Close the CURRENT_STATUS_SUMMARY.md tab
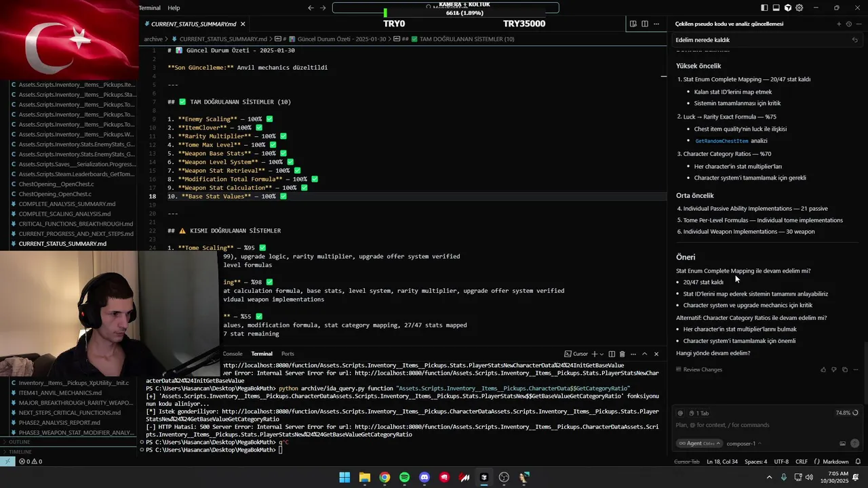The height and width of the screenshot is (488, 868). 243,24
